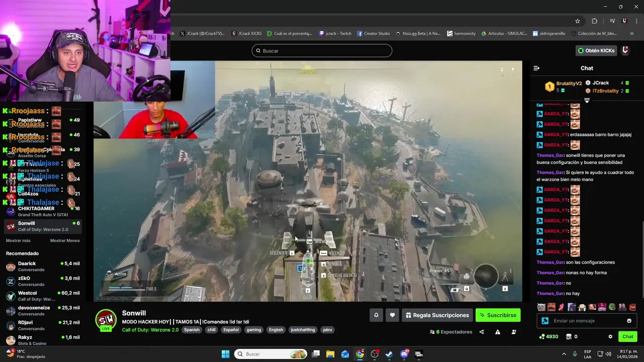Screen dimensions: 644x362
Task: Open Call of Duty from the taskbar
Action: point(419,354)
